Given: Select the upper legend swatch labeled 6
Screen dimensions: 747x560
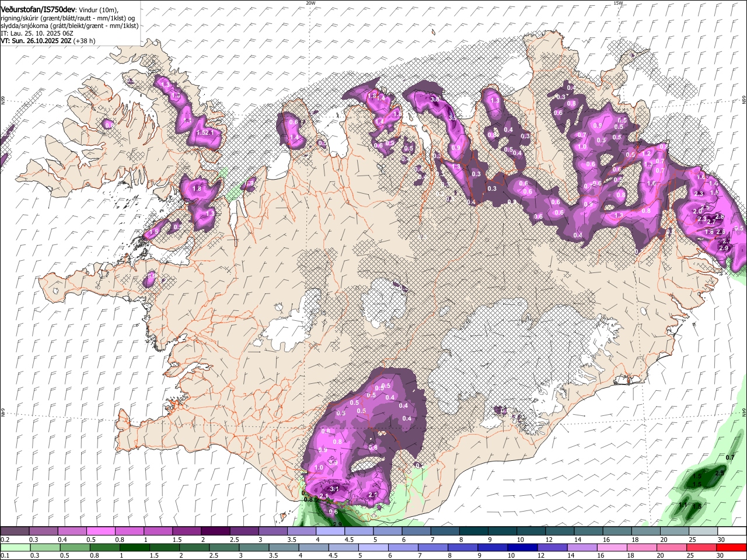Looking at the screenshot, I should (416, 531).
